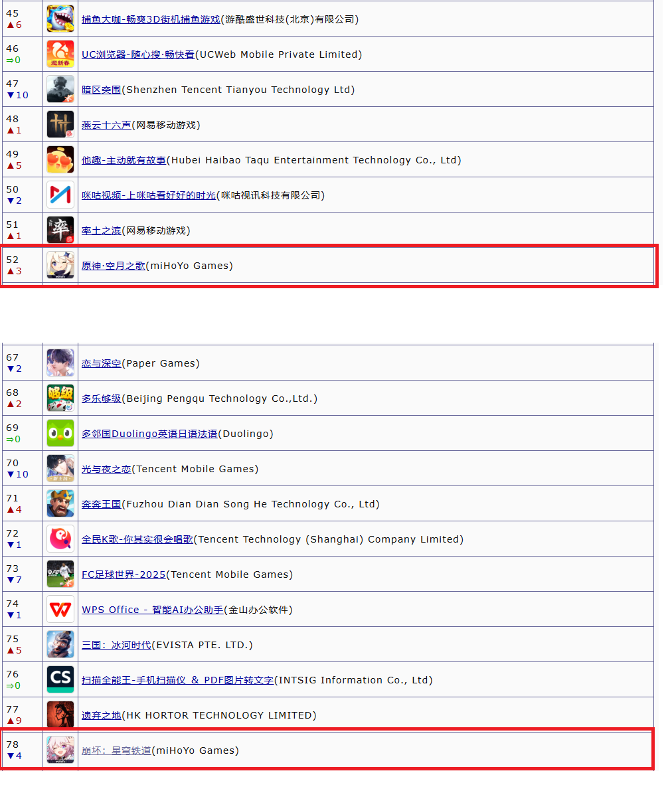Open the 捕鱼大咖-畅爽3D街机捕鱼游戏 link
Screen dimensions: 672x785
(x=151, y=19)
